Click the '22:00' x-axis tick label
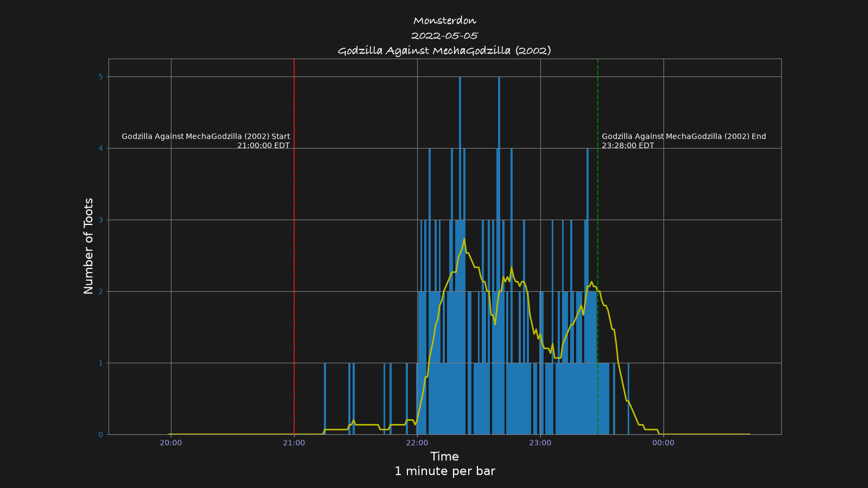Viewport: 868px width, 488px height. (x=417, y=443)
